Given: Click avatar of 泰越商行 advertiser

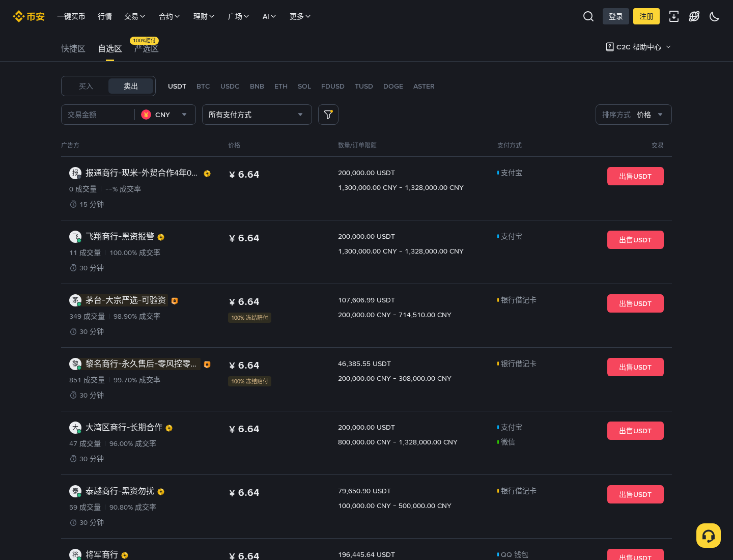Looking at the screenshot, I should (x=75, y=491).
